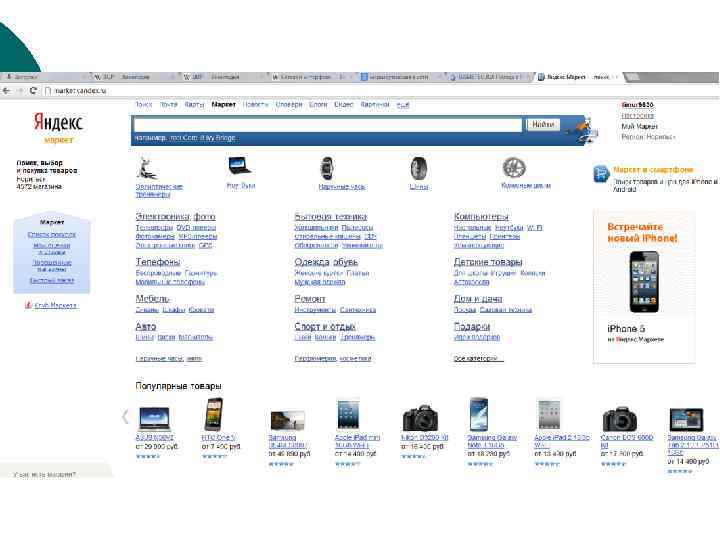Click the Клуб Маркета link text
Screen dimensions: 720x540
pyautogui.click(x=56, y=305)
